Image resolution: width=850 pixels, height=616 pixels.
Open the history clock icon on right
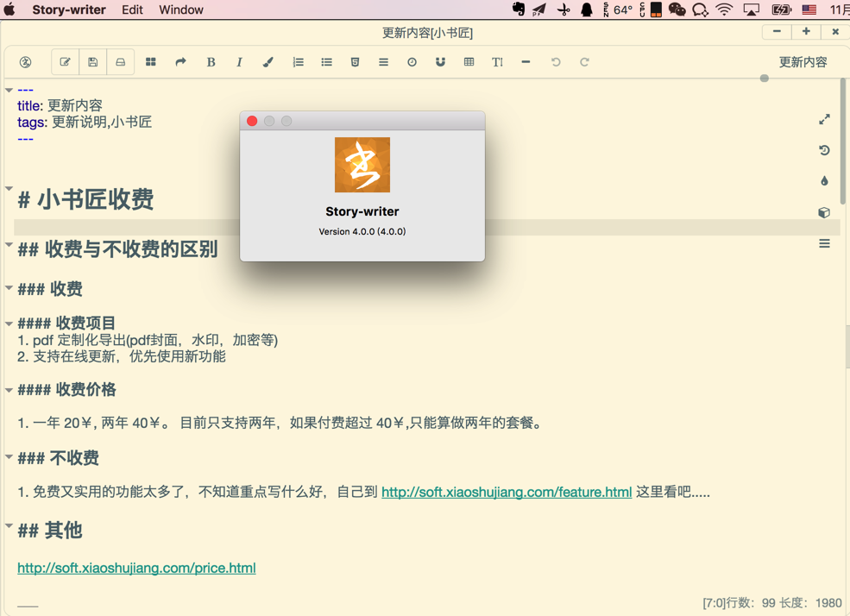coord(824,150)
